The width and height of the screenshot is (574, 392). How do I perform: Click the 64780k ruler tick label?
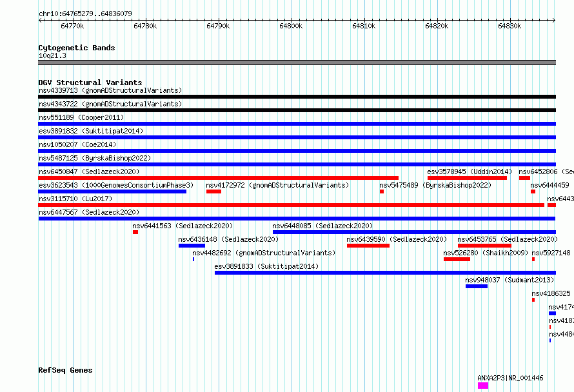point(145,26)
